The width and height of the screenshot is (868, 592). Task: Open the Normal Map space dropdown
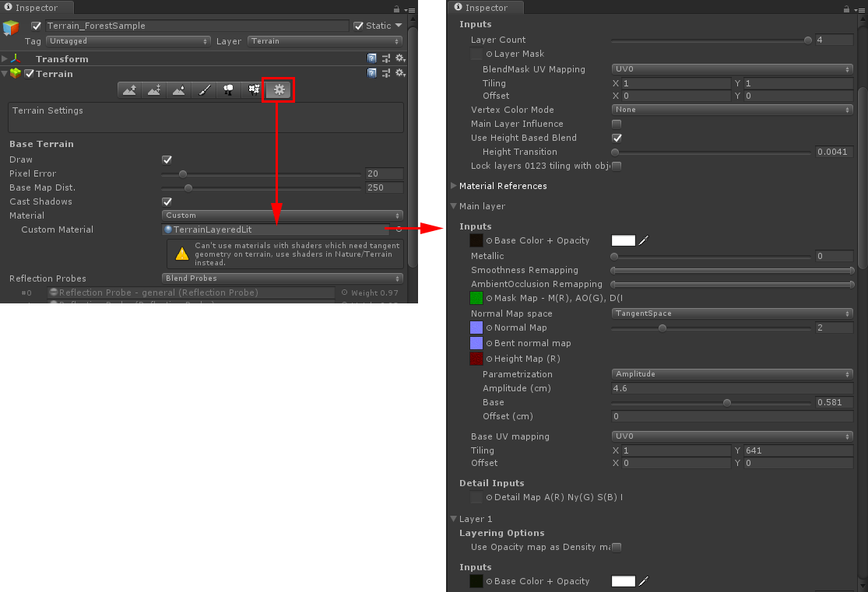(732, 314)
